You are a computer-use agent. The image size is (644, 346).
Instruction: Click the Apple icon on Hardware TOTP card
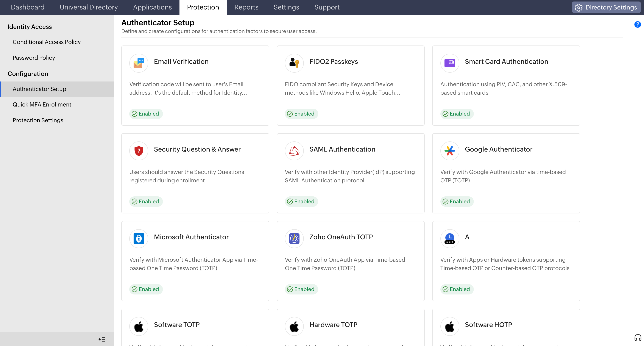pyautogui.click(x=294, y=326)
